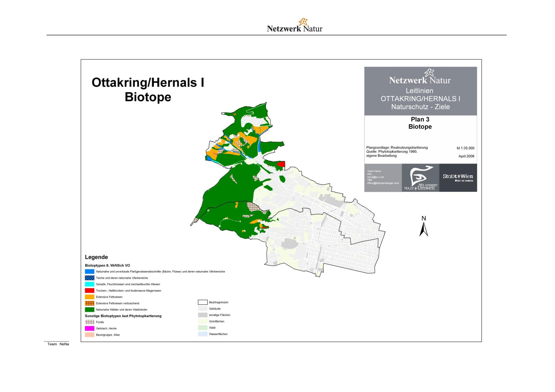This screenshot has height=392, width=555.
Task: Select the cyan Sümpfe legend swatch
Action: (x=89, y=284)
